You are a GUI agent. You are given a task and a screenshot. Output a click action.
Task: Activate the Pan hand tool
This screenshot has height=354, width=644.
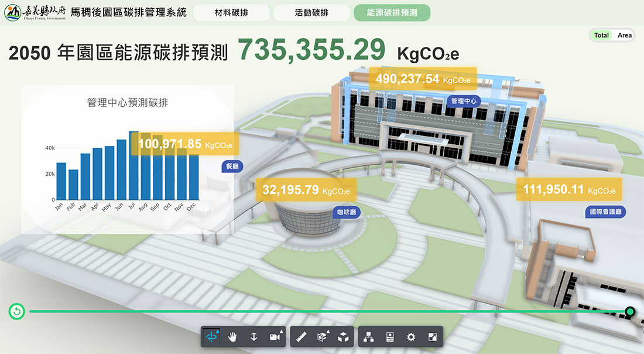click(232, 337)
